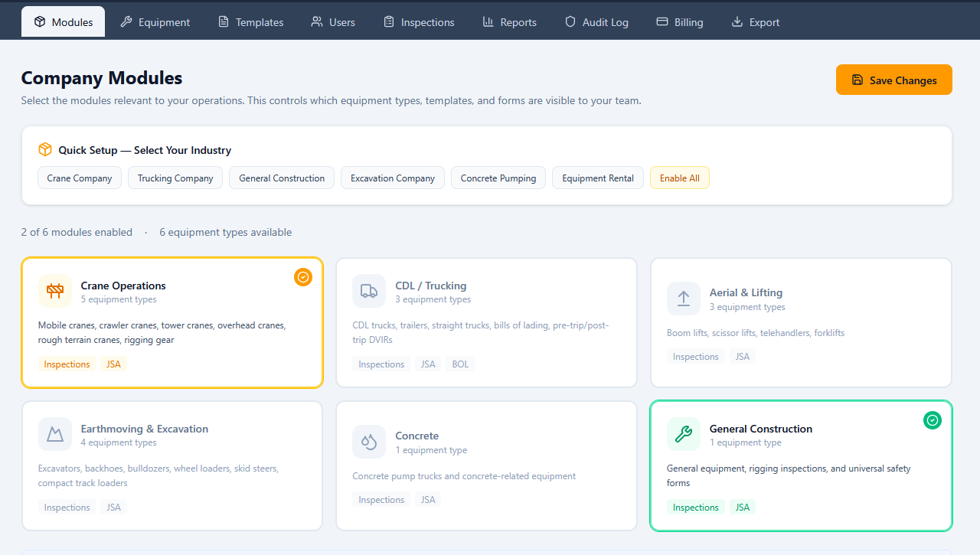Select the Enable All quick setup option
The width and height of the screenshot is (980, 555).
point(679,178)
